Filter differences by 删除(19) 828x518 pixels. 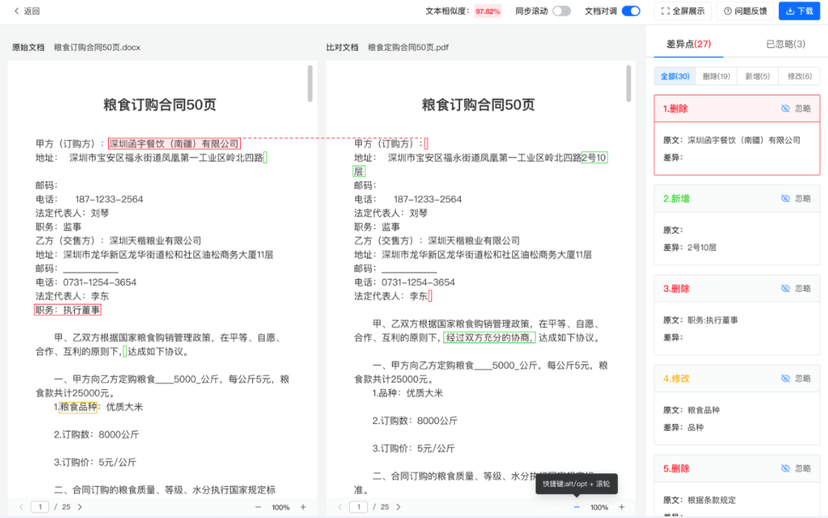pyautogui.click(x=716, y=76)
